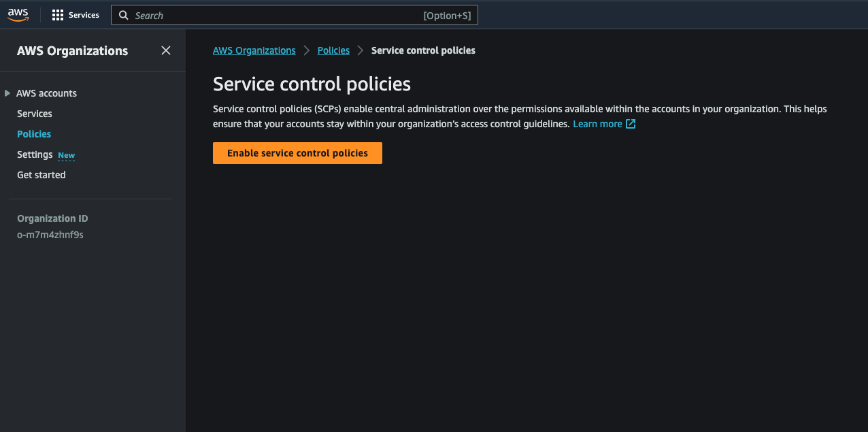Click the magnifier icon in the search bar

124,16
